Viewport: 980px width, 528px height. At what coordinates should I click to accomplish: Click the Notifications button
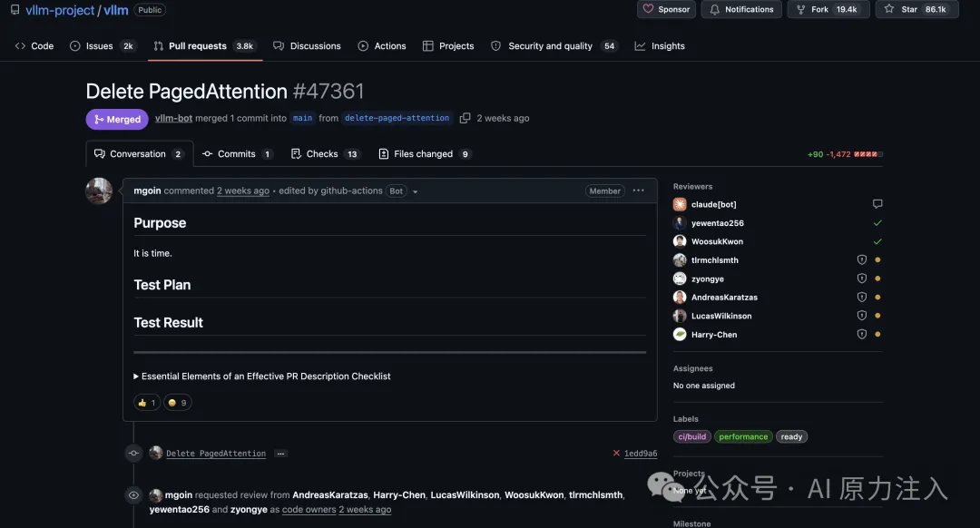pos(741,9)
